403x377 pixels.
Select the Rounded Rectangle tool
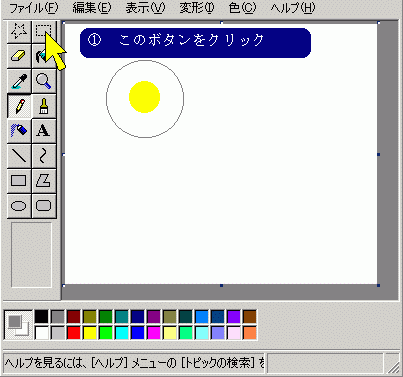pyautogui.click(x=44, y=206)
